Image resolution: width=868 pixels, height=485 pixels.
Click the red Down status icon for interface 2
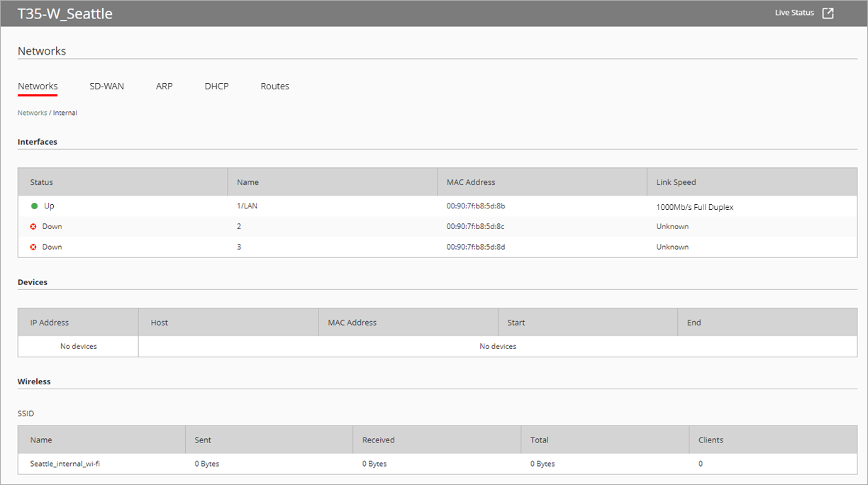pos(33,226)
